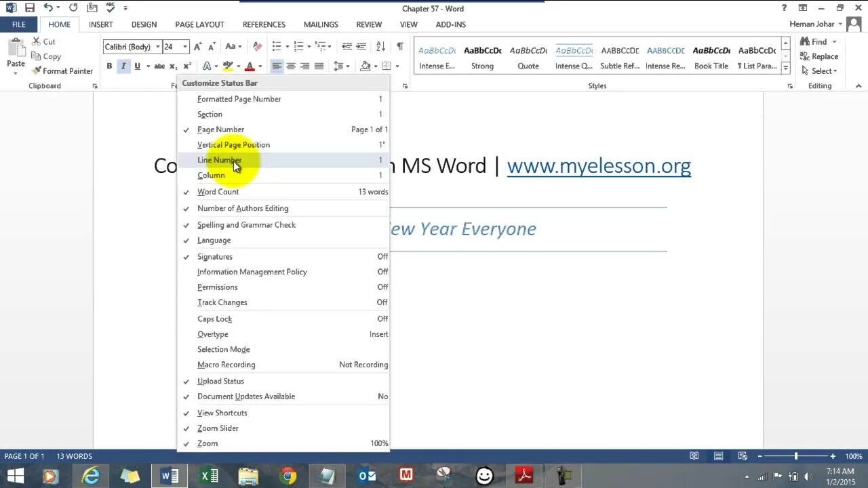Enable Formatted Page Number in status bar menu

pyautogui.click(x=283, y=99)
